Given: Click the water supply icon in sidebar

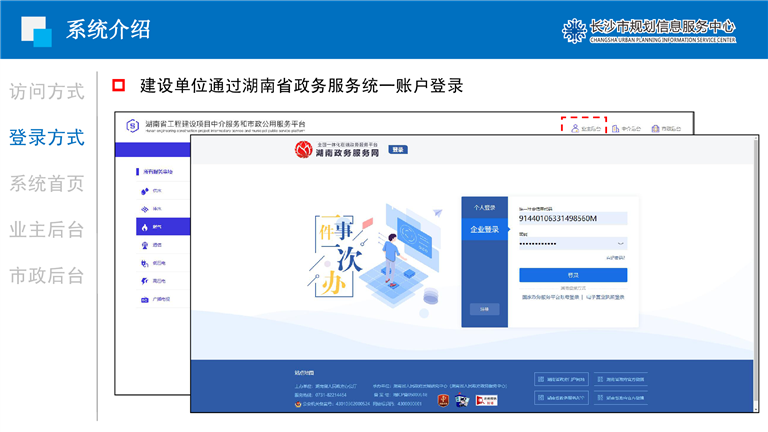Looking at the screenshot, I should pyautogui.click(x=143, y=190).
